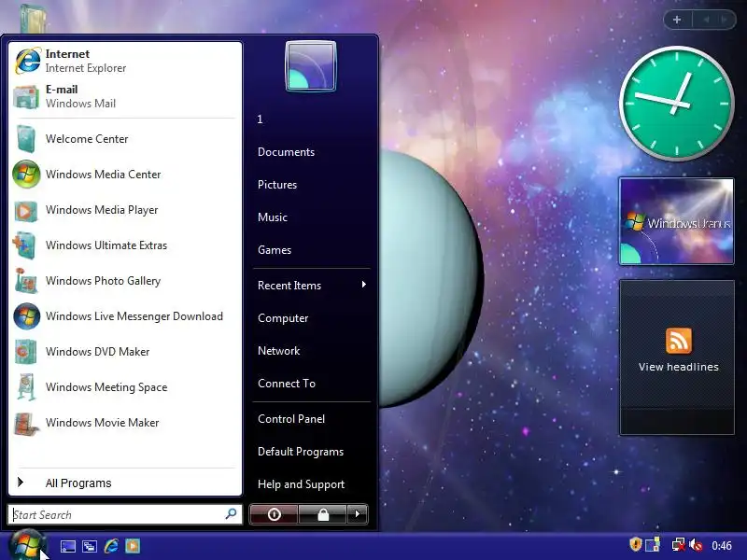The image size is (747, 560).
Task: Start Windows Media Player
Action: click(x=125, y=210)
